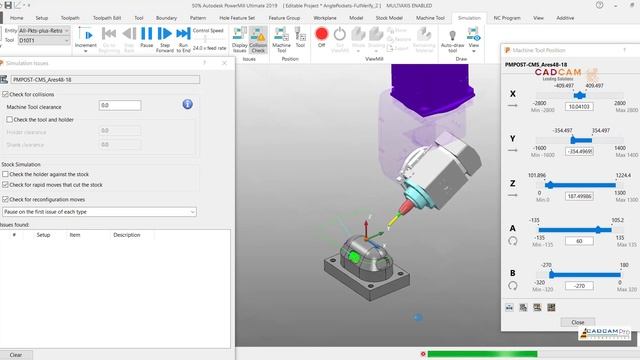This screenshot has width=640, height=360.
Task: Click the Item column header
Action: 75,235
